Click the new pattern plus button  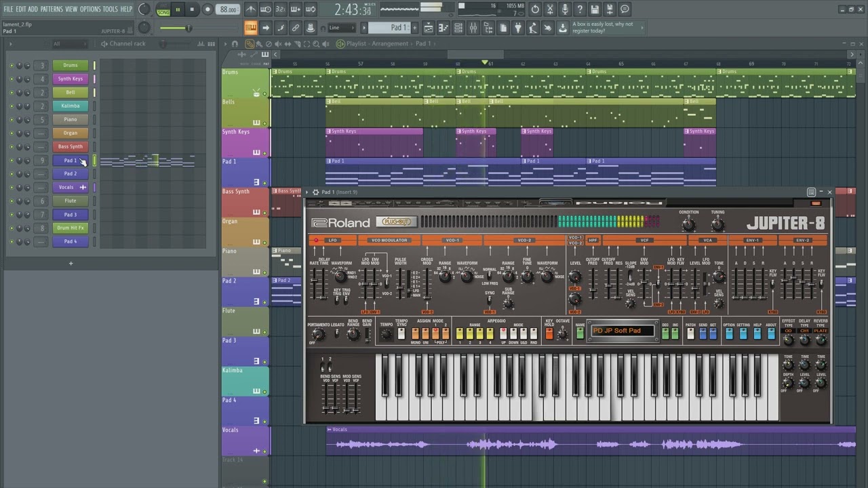coord(414,28)
